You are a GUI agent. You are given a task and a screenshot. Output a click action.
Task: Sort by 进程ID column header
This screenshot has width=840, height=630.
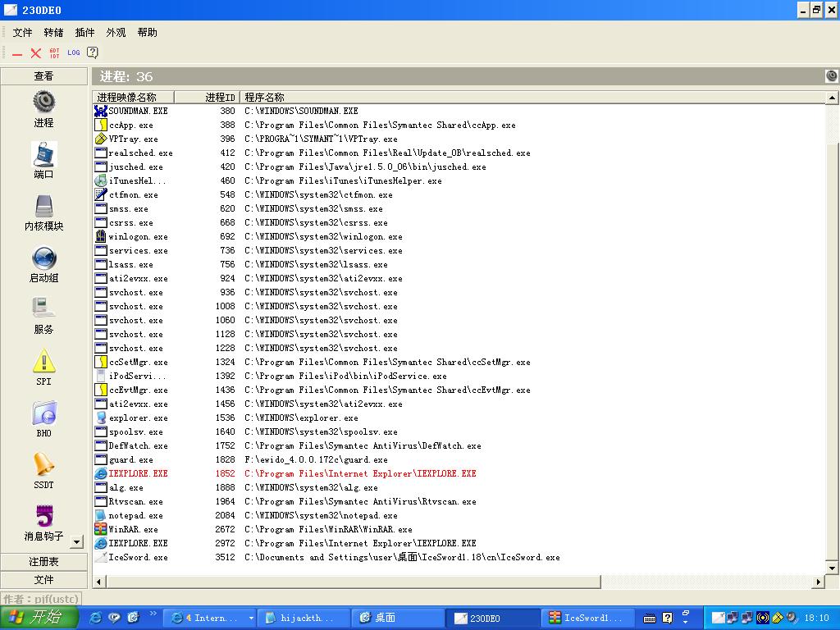pyautogui.click(x=206, y=97)
